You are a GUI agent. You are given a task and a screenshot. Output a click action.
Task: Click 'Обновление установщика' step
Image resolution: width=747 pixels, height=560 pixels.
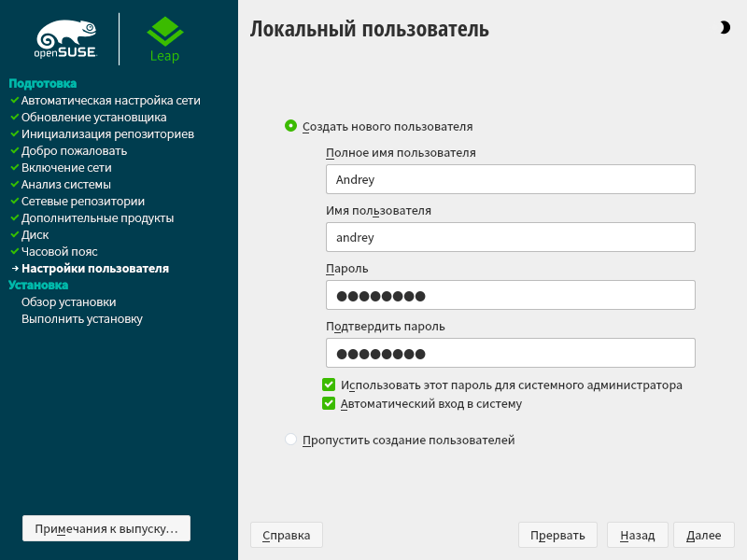(94, 118)
